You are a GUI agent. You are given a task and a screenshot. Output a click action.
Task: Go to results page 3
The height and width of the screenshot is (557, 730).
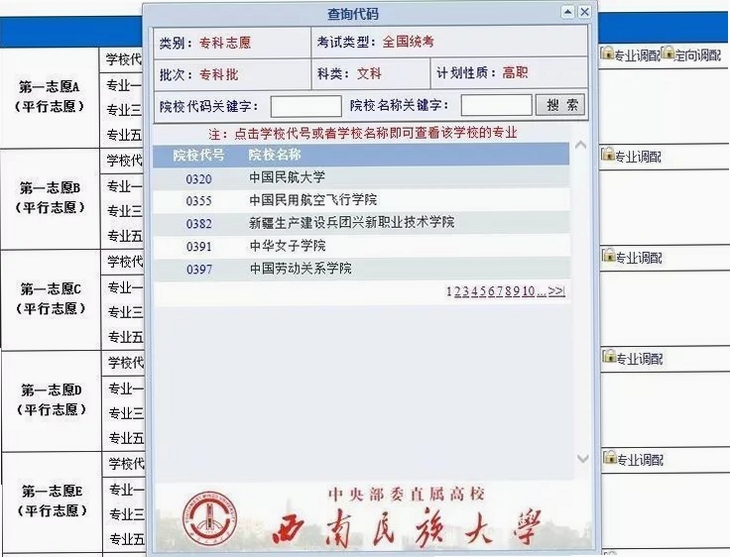466,292
